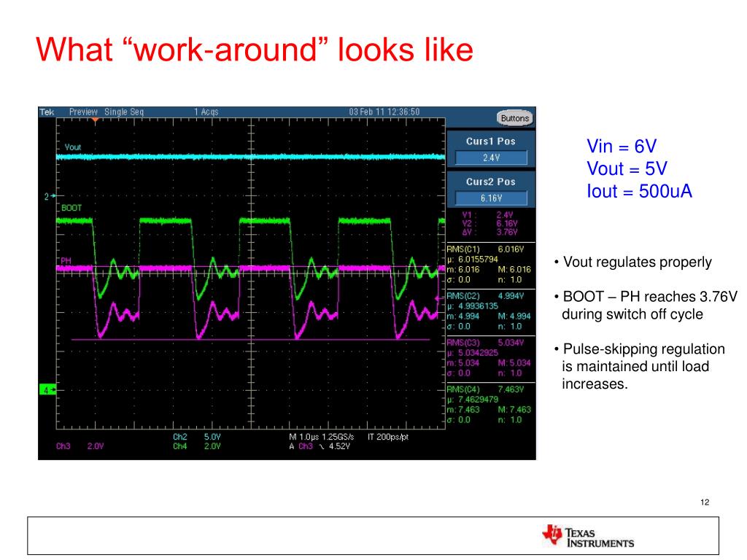The height and width of the screenshot is (560, 747).
Task: Click the Ch2 5.0V scale readout
Action: click(197, 437)
